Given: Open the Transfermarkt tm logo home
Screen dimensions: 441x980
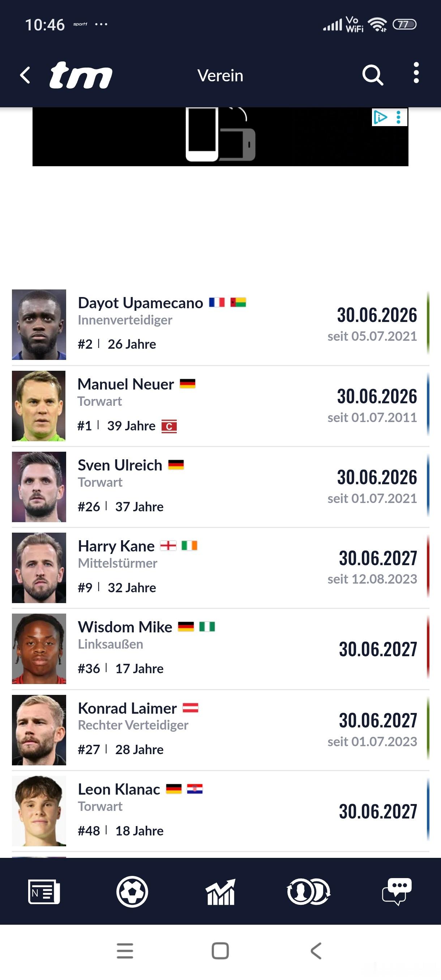Looking at the screenshot, I should pyautogui.click(x=81, y=75).
